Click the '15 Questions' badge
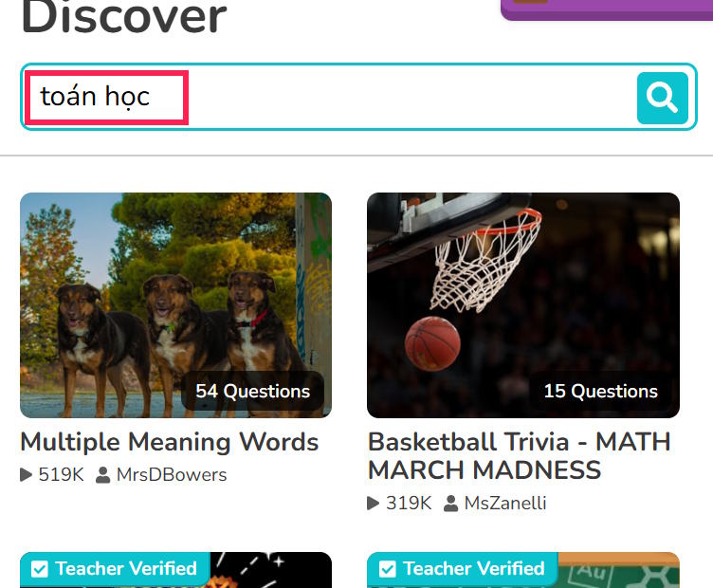This screenshot has width=713, height=588. point(601,391)
